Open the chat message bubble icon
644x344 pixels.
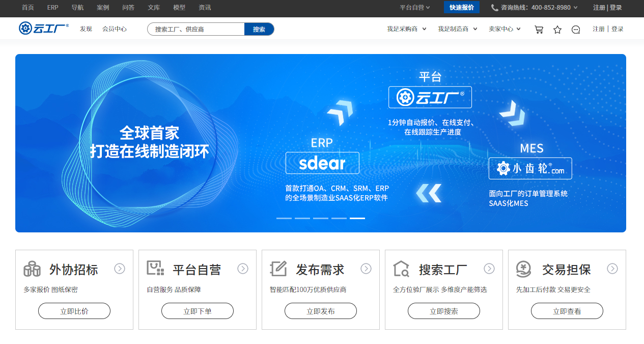pos(576,30)
